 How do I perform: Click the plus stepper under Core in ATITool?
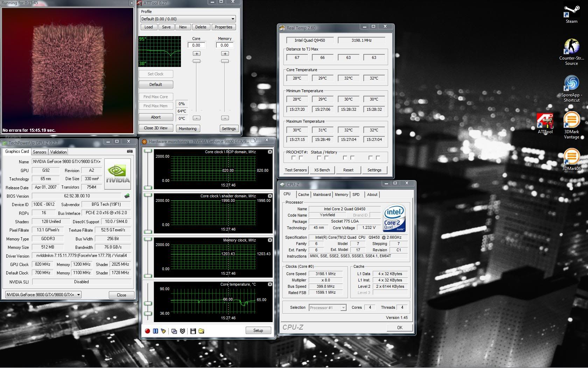point(197,54)
